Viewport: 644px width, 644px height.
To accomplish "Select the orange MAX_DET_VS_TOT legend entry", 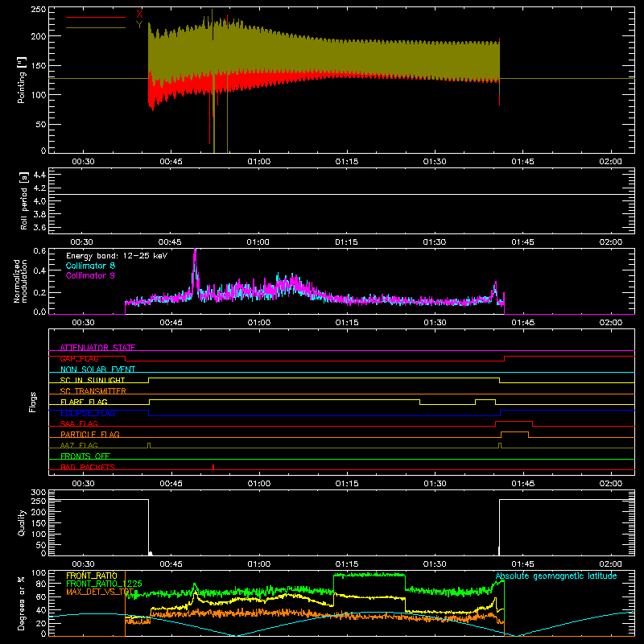I will point(100,592).
